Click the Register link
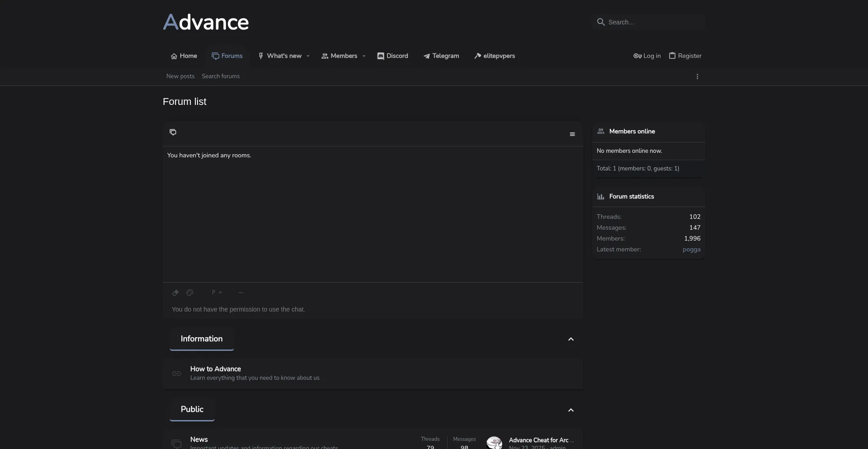The height and width of the screenshot is (449, 868). tap(685, 56)
